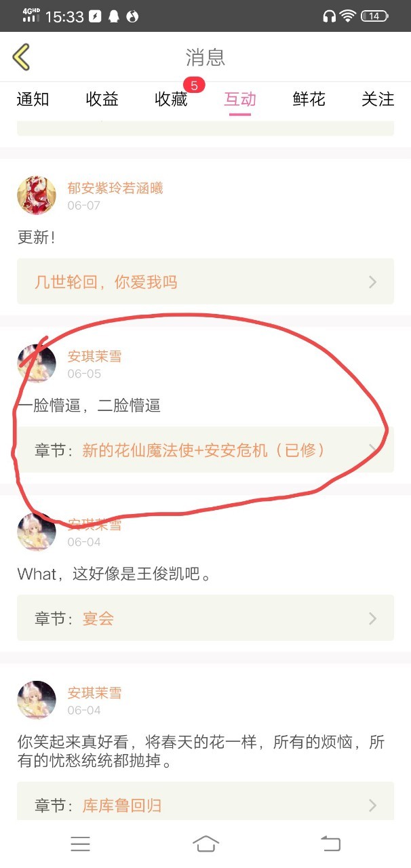Open 郁安紫玲若涵曦's avatar
Image resolution: width=411 pixels, height=868 pixels.
click(37, 195)
